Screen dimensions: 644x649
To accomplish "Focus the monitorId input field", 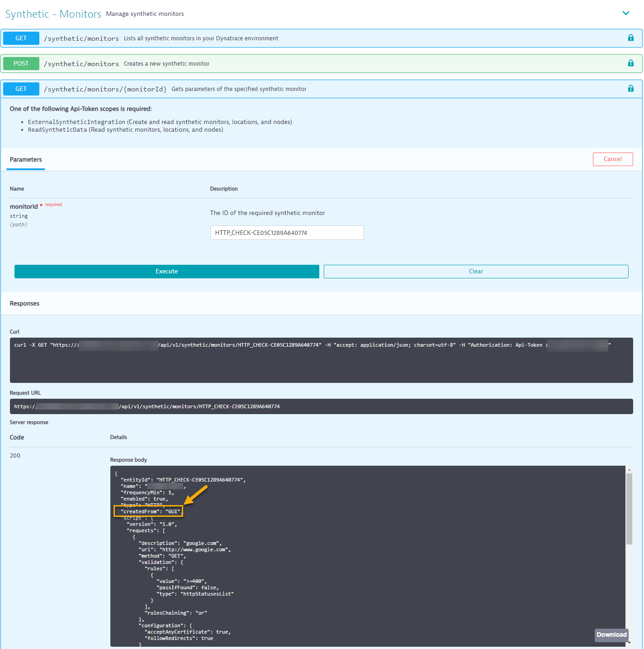I will click(287, 233).
